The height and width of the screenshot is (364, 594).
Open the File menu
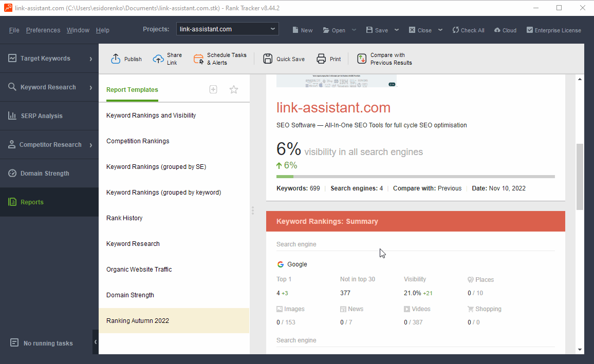coord(14,30)
